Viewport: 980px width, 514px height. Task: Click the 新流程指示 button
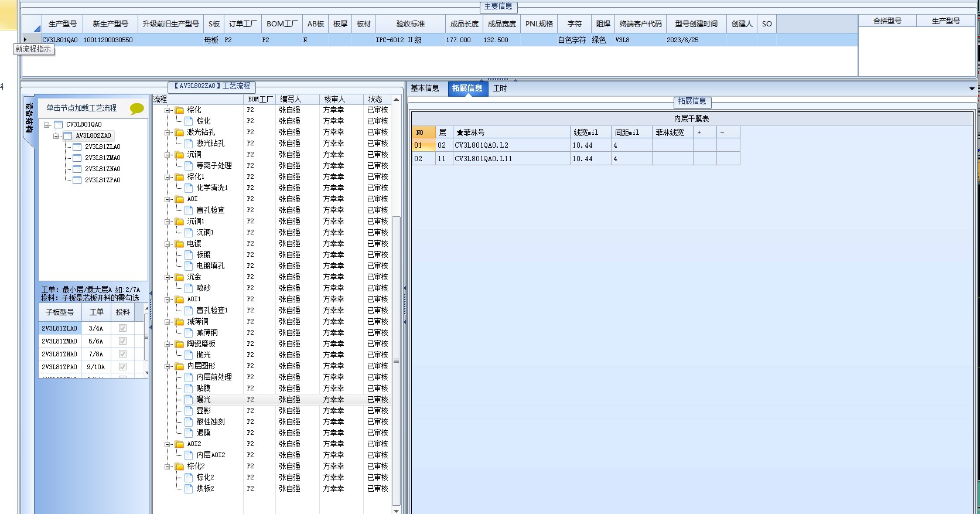tap(33, 49)
